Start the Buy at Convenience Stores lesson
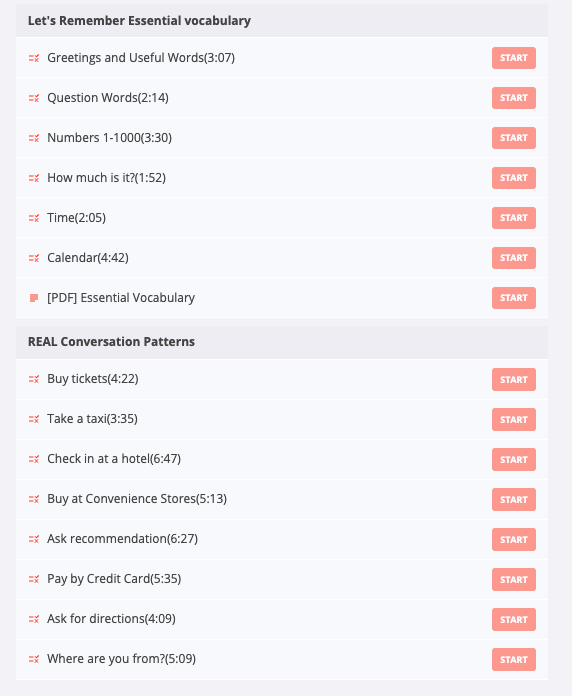This screenshot has width=572, height=696. [513, 499]
